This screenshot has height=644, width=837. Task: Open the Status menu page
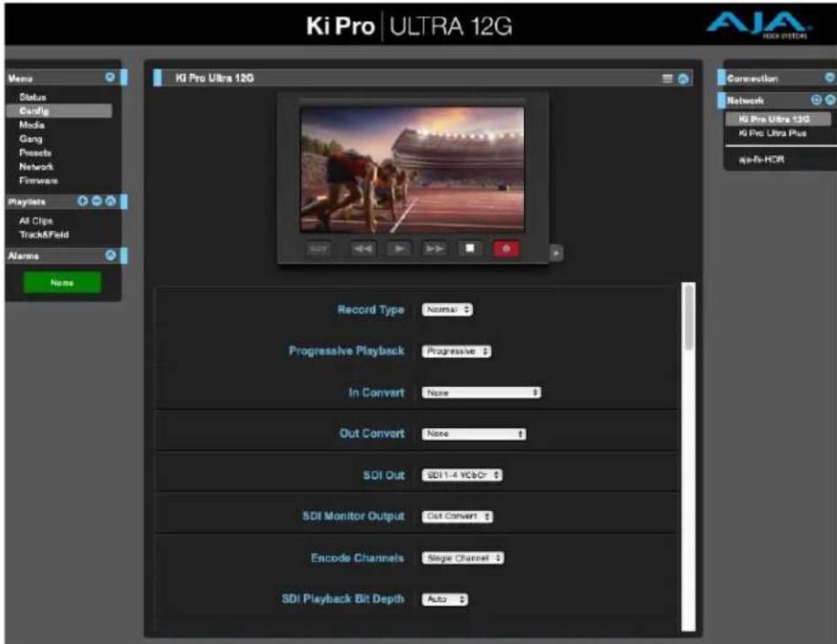click(33, 97)
